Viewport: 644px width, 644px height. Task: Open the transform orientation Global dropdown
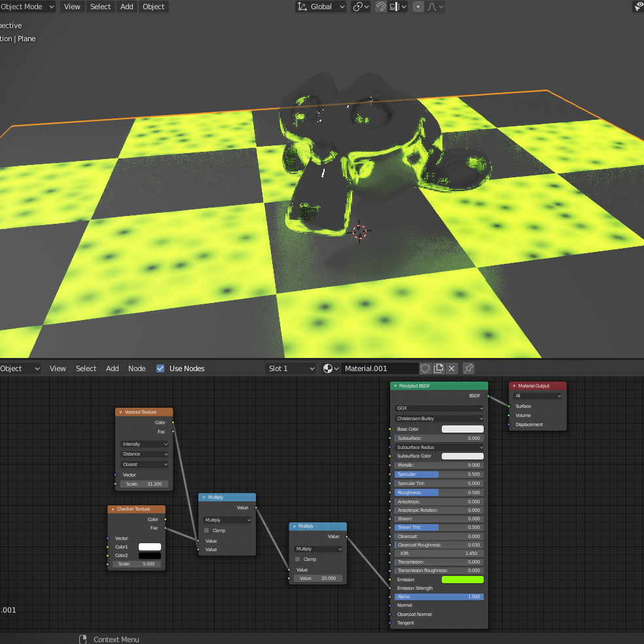(x=320, y=7)
